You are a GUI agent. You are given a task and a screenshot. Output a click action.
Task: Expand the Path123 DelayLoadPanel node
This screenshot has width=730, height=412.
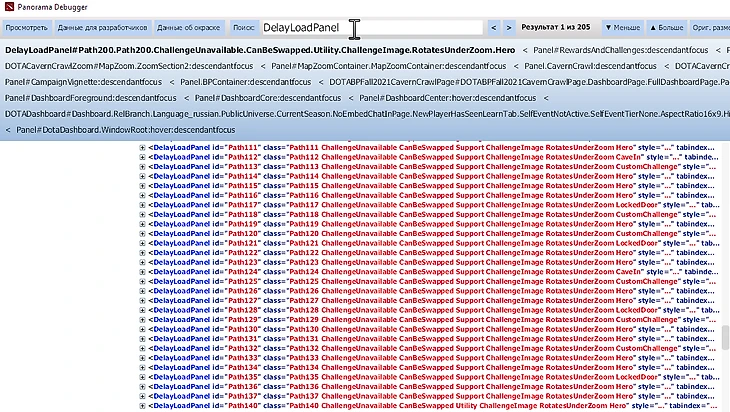(142, 262)
